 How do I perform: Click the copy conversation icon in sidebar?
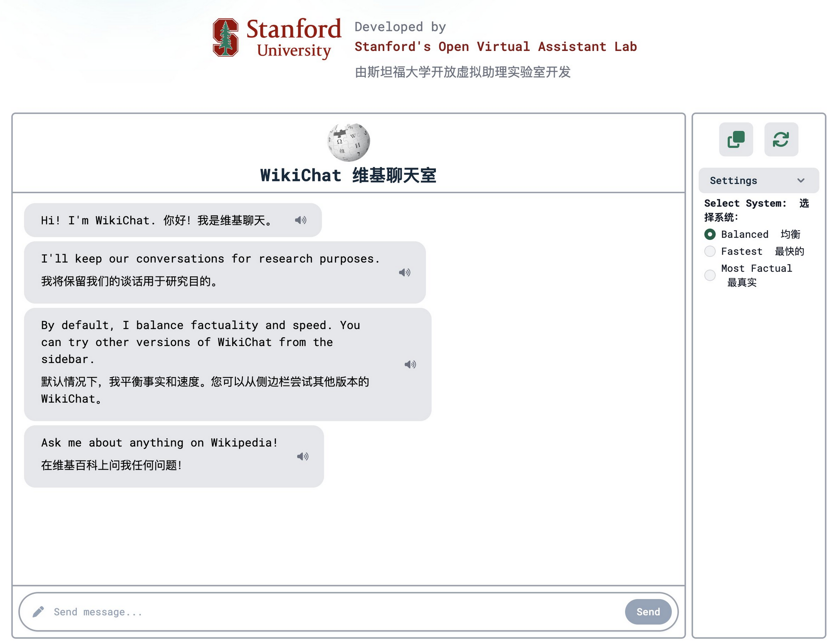point(736,140)
